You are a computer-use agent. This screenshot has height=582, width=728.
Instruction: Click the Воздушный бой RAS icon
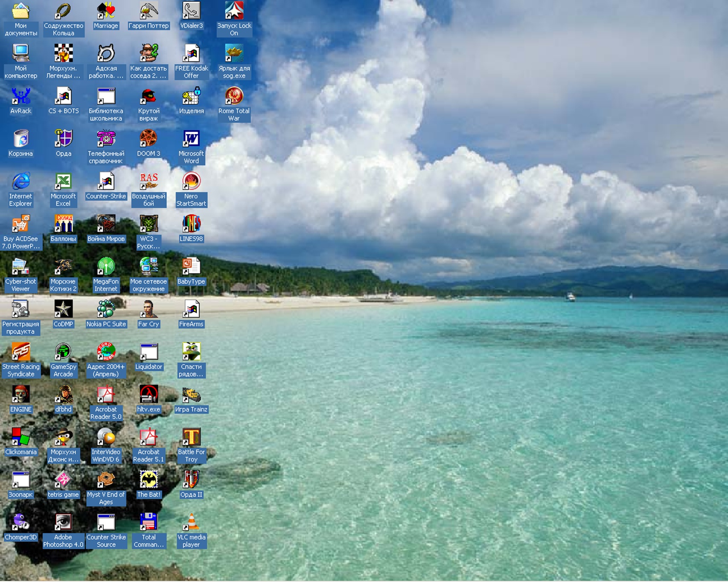pyautogui.click(x=149, y=181)
